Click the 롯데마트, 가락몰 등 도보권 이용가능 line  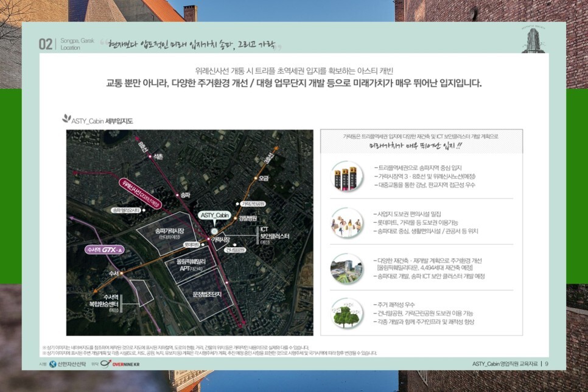click(416, 222)
